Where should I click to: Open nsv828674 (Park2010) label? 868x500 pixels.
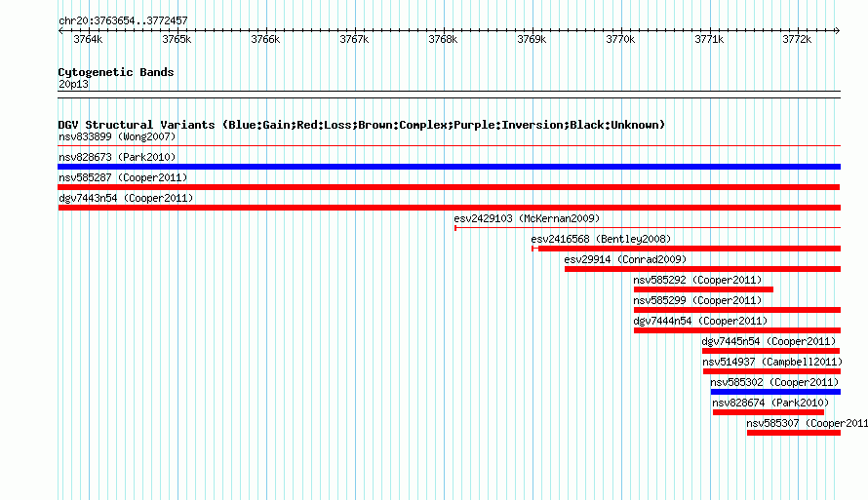pos(770,403)
